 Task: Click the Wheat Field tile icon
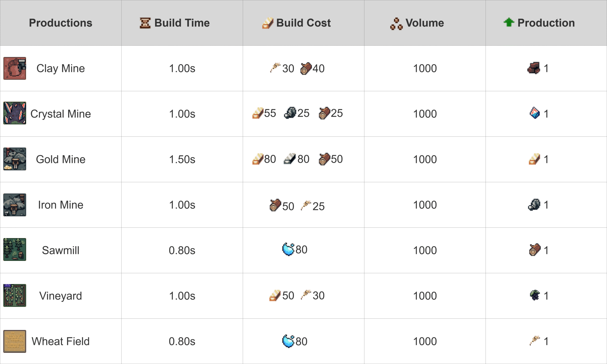[15, 341]
